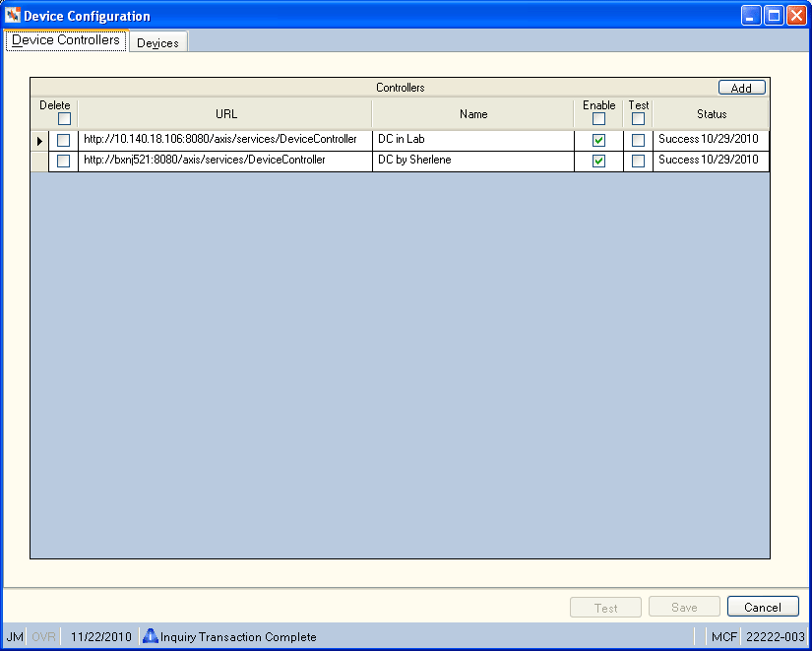Maximize the Device Configuration window
The image size is (812, 651).
774,16
